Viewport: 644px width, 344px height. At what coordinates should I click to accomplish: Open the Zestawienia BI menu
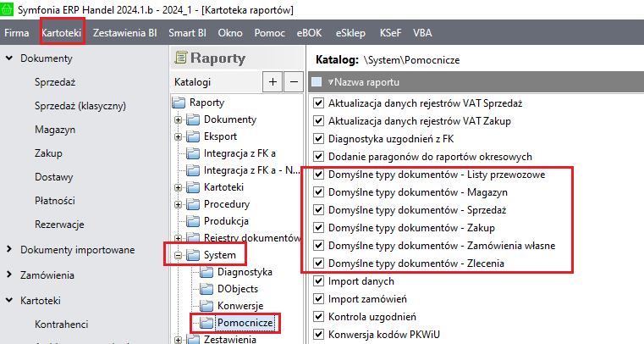pos(125,33)
